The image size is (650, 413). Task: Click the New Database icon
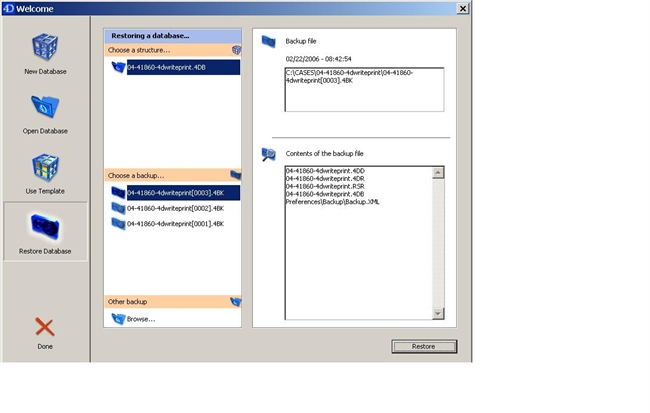click(x=45, y=50)
